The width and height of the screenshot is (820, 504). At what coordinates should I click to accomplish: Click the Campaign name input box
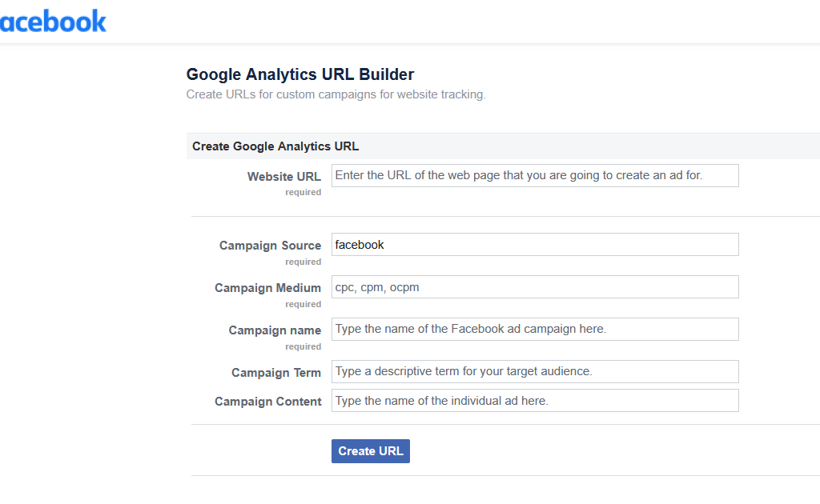point(535,329)
